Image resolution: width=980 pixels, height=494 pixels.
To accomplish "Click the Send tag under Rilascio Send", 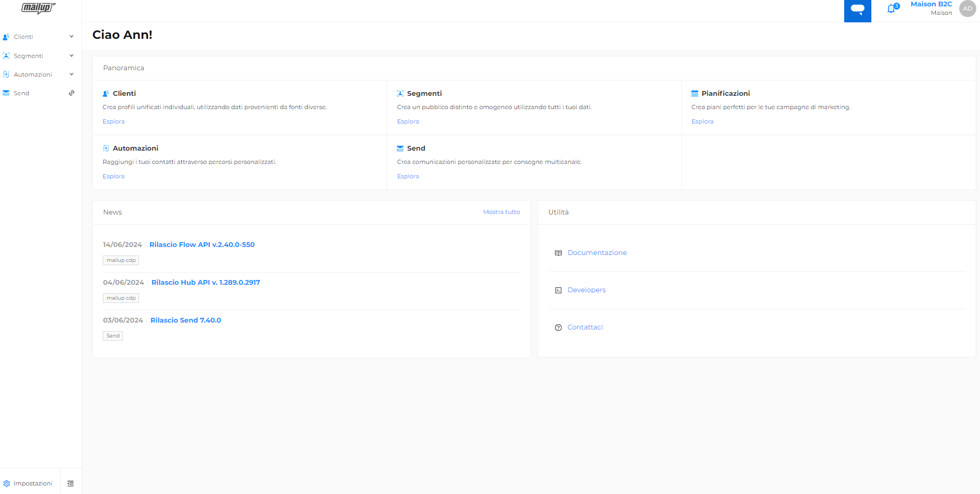I will (x=113, y=336).
